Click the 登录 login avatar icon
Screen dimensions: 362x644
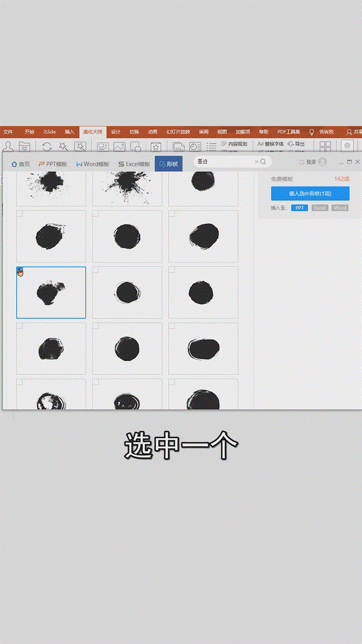pos(322,162)
